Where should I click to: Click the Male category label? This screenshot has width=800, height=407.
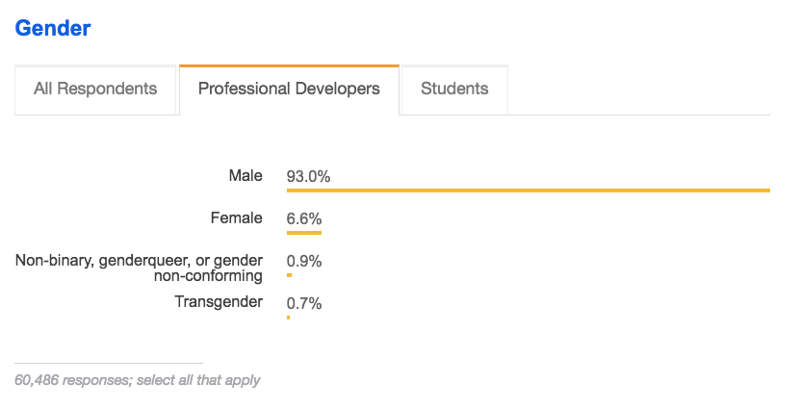coord(245,176)
